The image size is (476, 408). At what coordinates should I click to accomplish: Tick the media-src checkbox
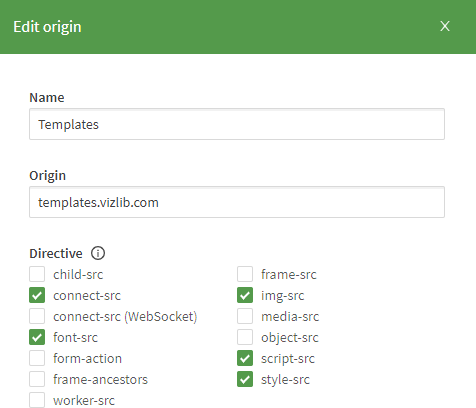(x=245, y=316)
